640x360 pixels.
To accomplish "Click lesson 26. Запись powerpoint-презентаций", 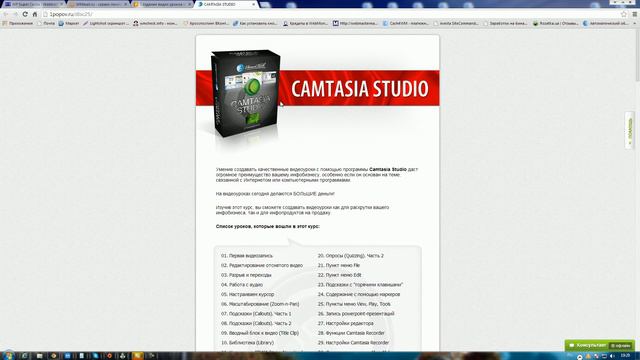I will coord(356,313).
